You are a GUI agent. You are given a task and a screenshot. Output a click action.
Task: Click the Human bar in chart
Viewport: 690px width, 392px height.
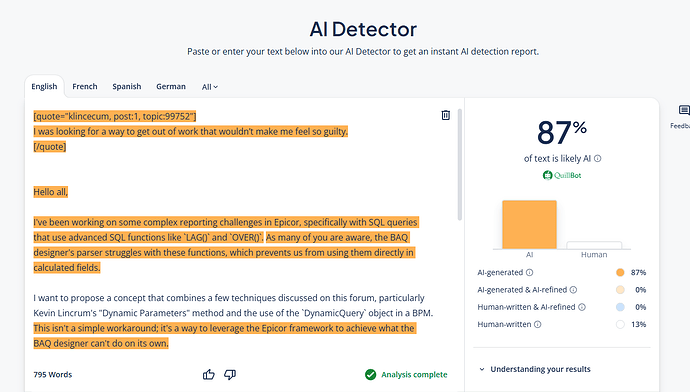tap(594, 245)
